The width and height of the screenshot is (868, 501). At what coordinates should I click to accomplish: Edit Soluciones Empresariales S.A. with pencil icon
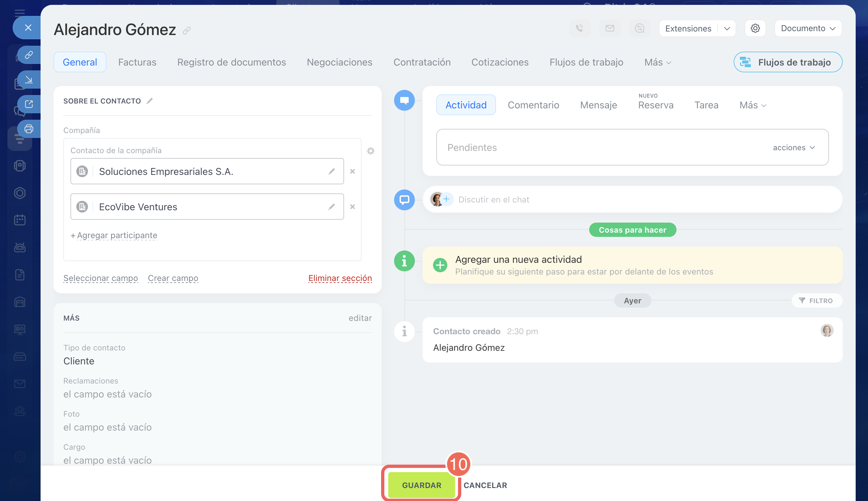point(331,171)
